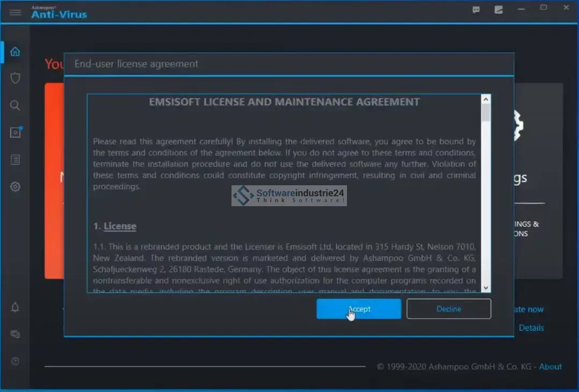Open the Quarantine safe icon
Image resolution: width=579 pixels, height=392 pixels.
[x=15, y=133]
